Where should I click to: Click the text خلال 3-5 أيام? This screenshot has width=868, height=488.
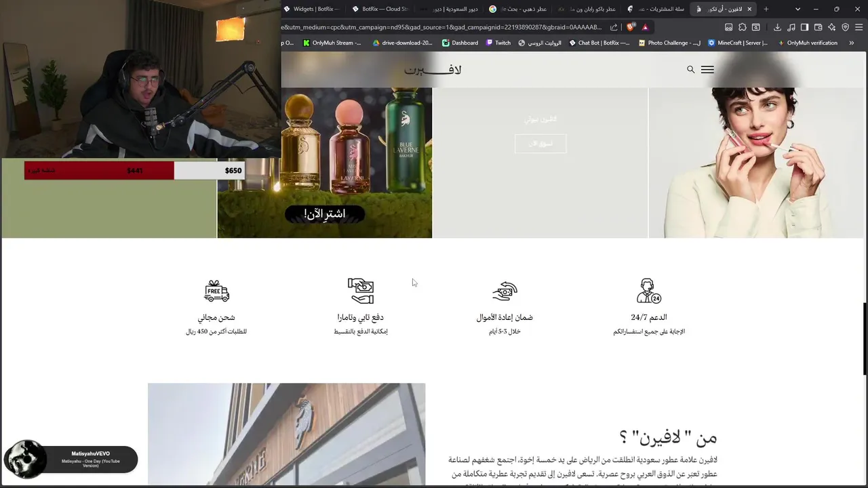click(505, 331)
